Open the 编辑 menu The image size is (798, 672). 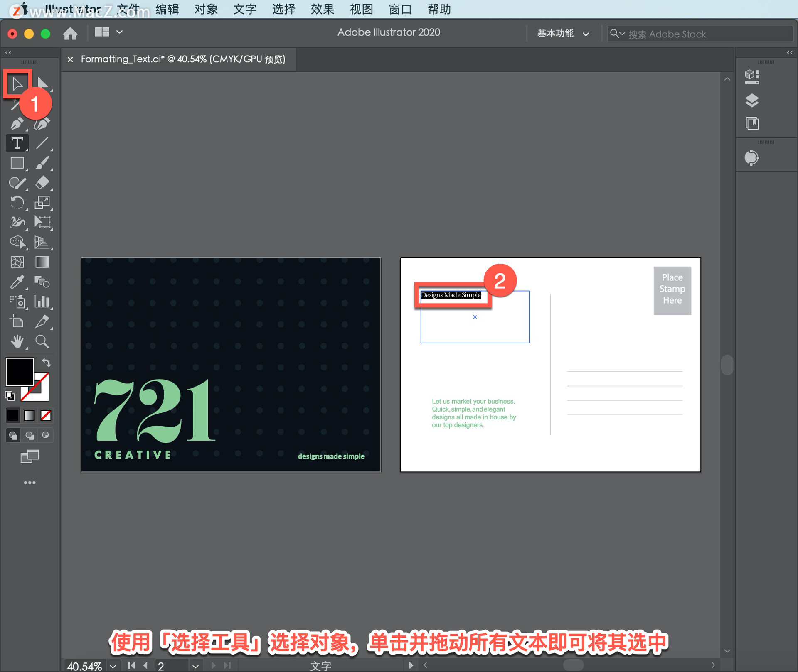pos(167,9)
